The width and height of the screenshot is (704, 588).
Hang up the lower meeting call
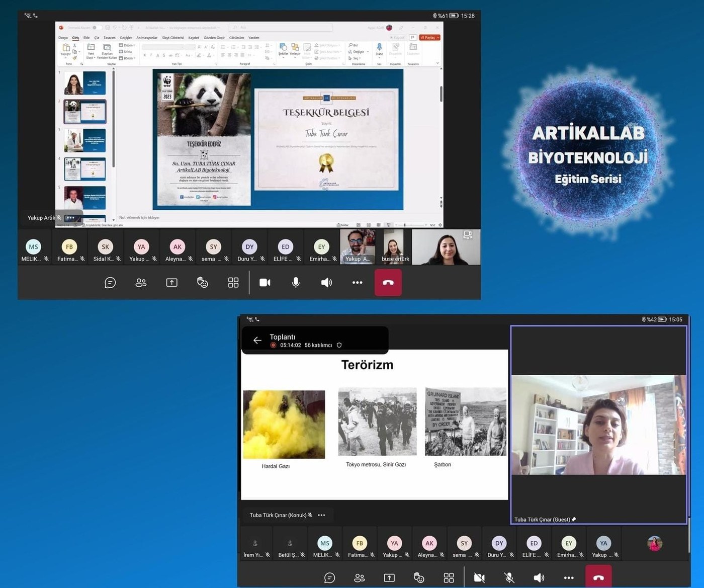click(598, 576)
